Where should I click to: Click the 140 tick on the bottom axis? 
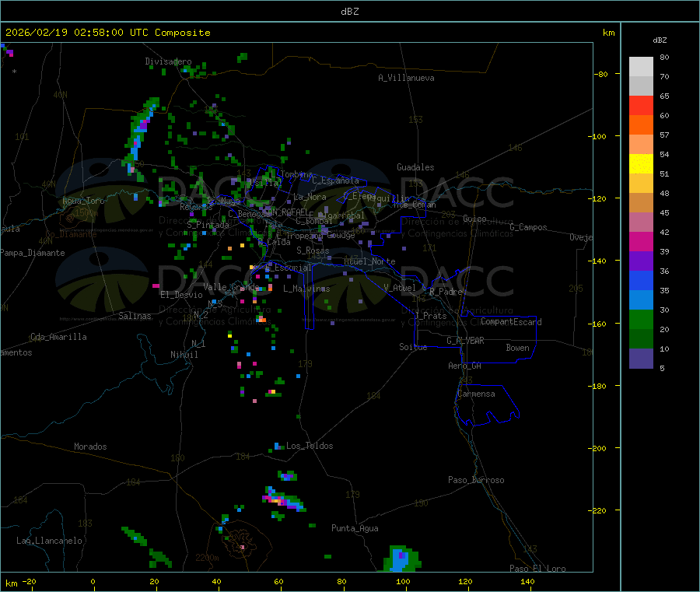coord(527,581)
